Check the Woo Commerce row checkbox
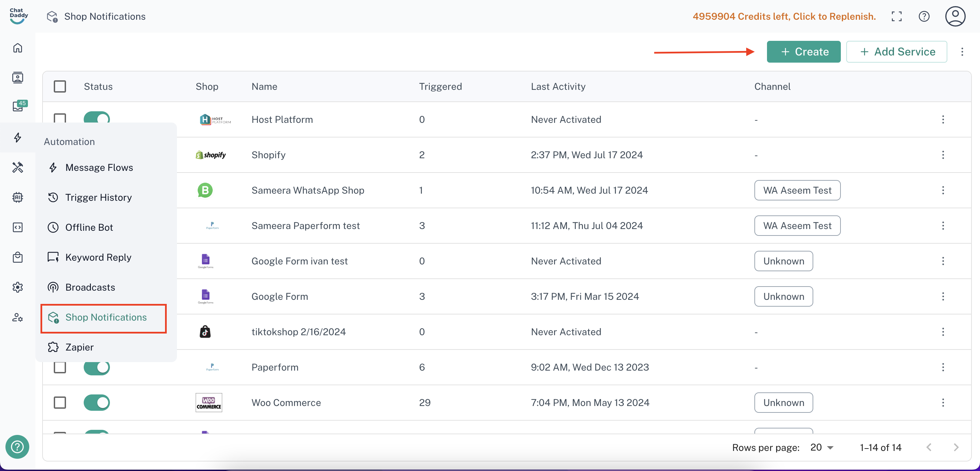This screenshot has width=980, height=471. [x=60, y=403]
